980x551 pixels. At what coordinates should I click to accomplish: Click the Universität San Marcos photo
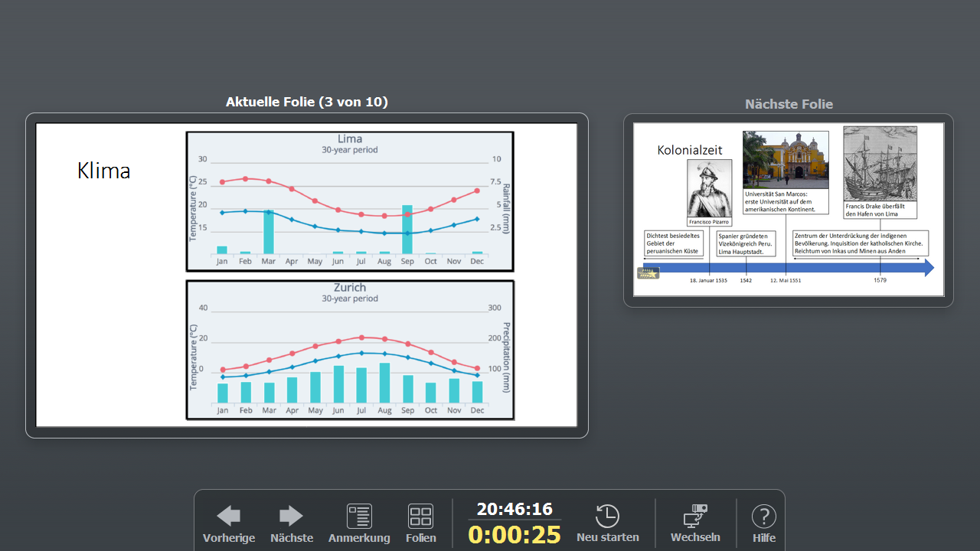[x=786, y=160]
